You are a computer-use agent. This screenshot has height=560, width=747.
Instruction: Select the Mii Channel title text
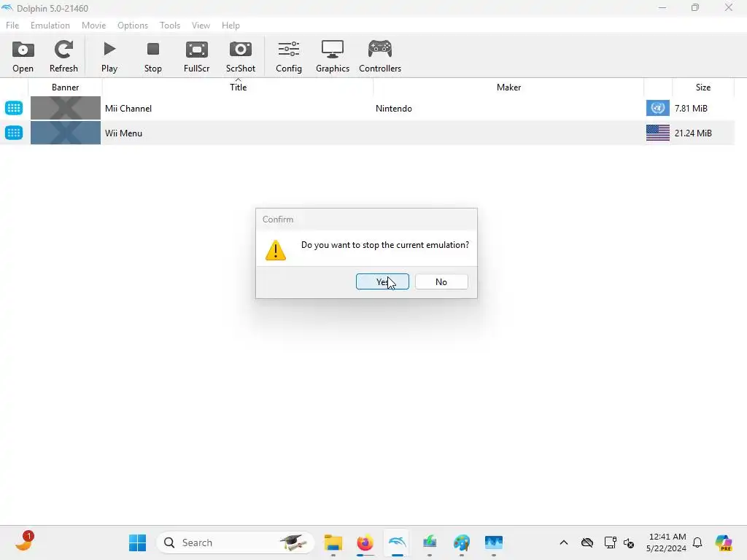[128, 109]
